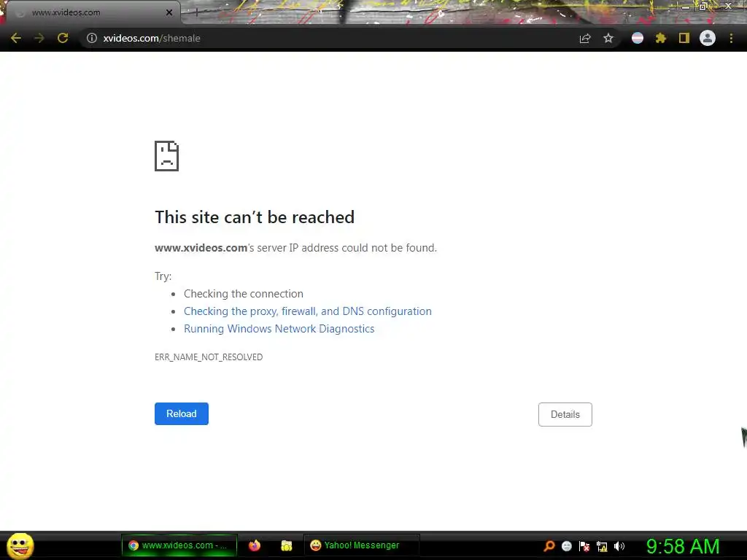Open a new tab with plus button

coord(197,12)
